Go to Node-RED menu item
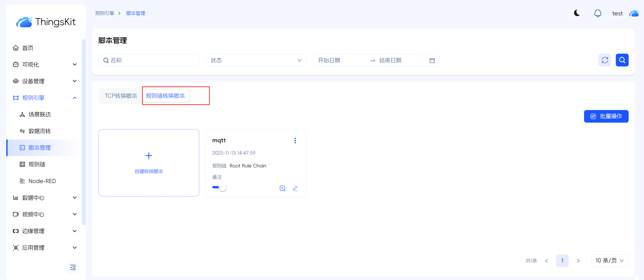Image resolution: width=644 pixels, height=280 pixels. (x=42, y=181)
